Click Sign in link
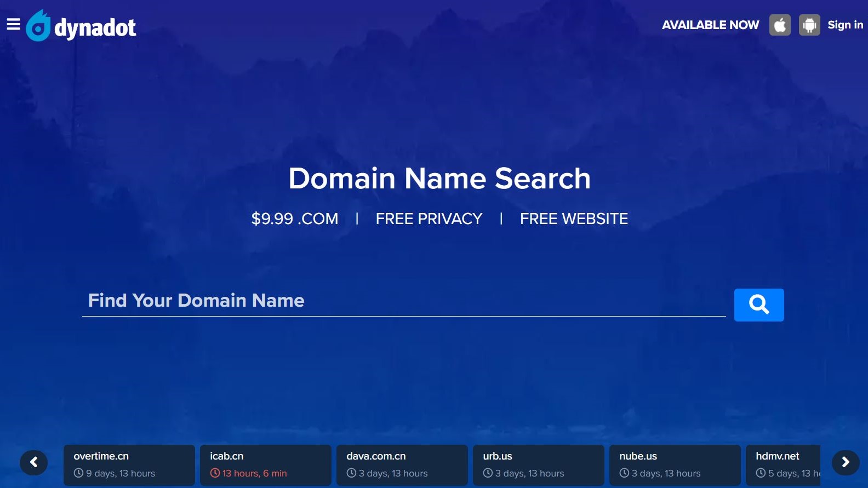 click(845, 25)
